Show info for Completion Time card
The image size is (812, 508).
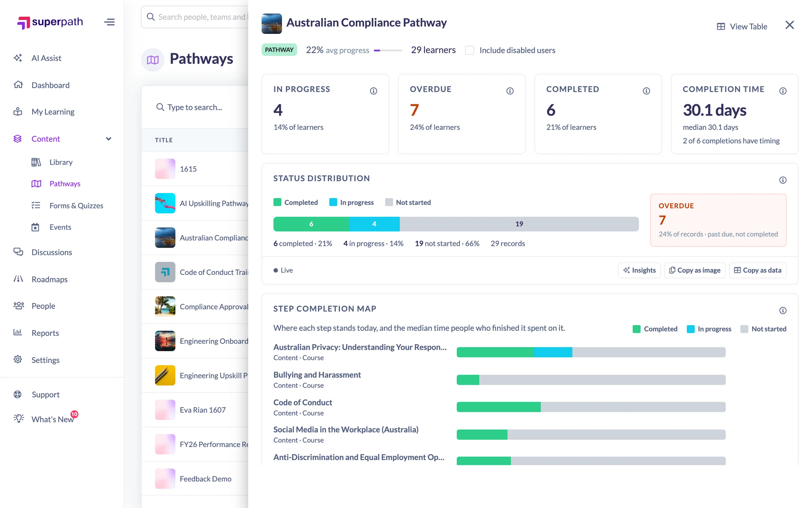(783, 91)
